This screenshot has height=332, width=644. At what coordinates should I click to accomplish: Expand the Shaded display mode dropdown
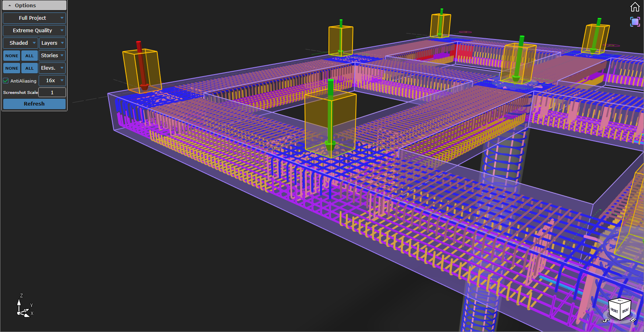click(21, 43)
